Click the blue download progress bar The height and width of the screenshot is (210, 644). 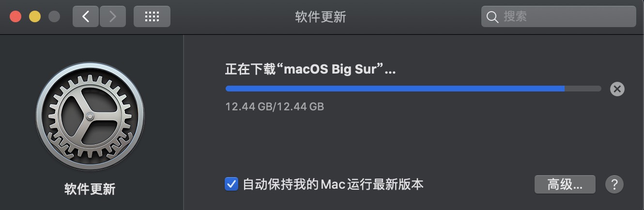point(395,89)
